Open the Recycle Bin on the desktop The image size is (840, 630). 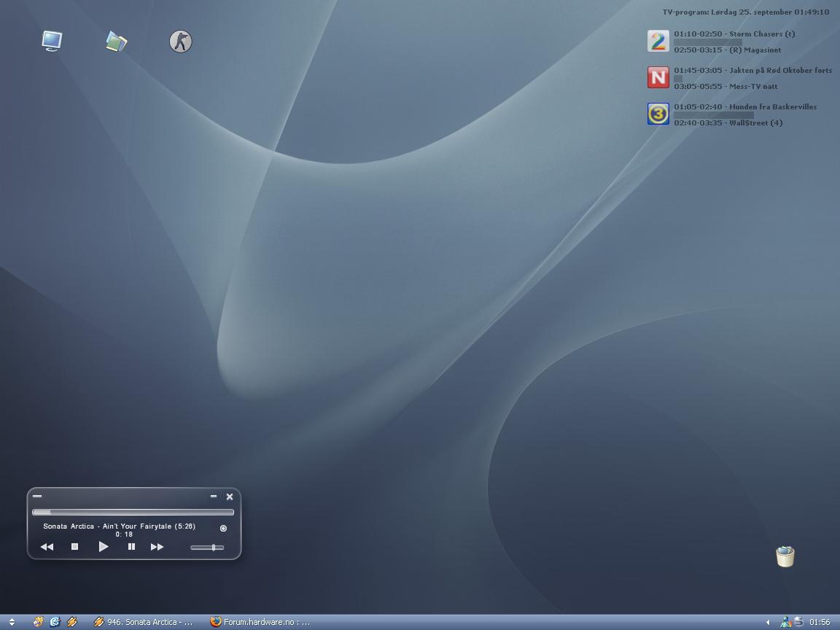click(x=785, y=556)
